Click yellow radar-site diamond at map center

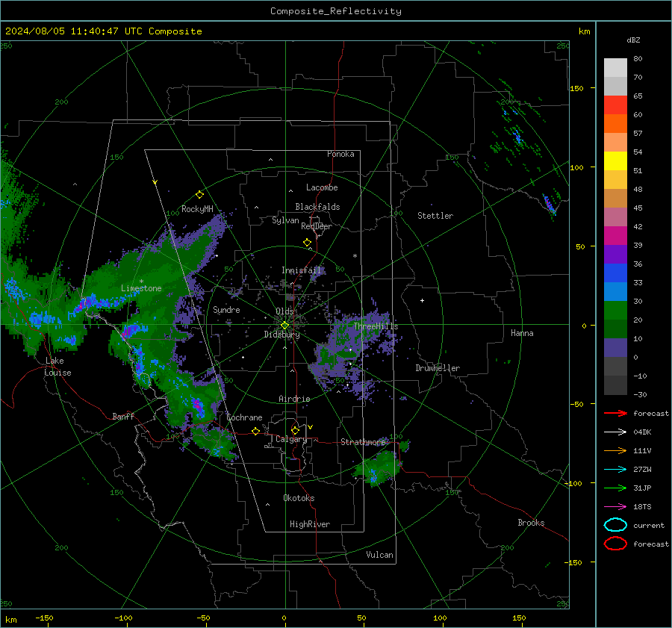284,325
